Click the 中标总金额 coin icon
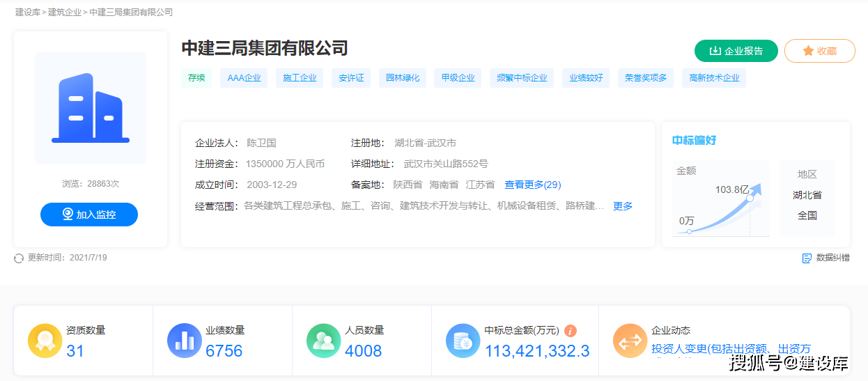 click(463, 341)
